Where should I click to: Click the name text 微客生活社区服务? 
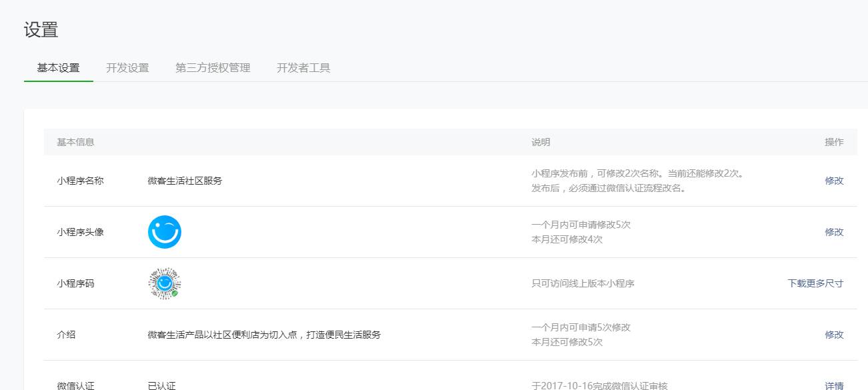(185, 181)
